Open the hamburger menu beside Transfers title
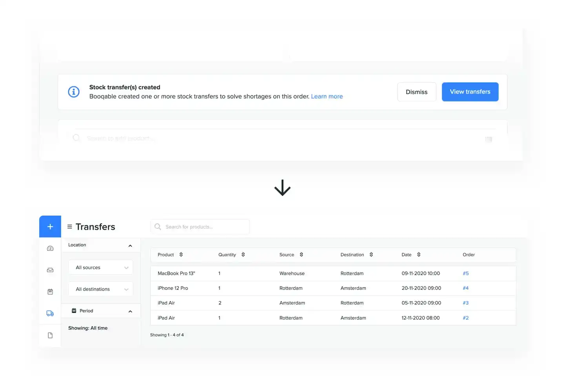This screenshot has width=565, height=392. point(69,227)
